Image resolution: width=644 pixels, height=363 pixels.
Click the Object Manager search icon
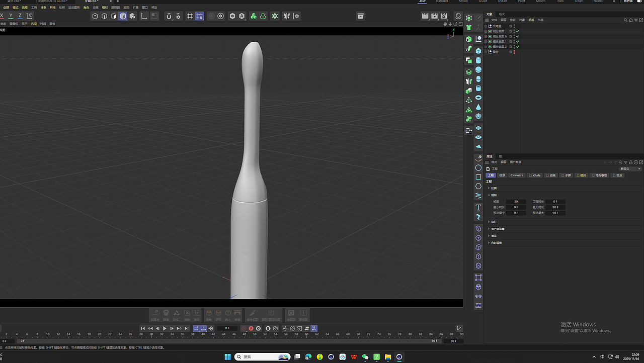tap(625, 20)
